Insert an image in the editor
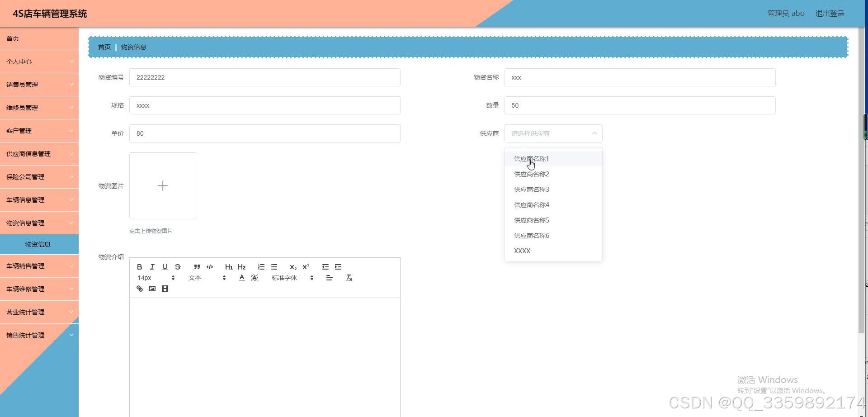The width and height of the screenshot is (868, 417). pyautogui.click(x=152, y=289)
